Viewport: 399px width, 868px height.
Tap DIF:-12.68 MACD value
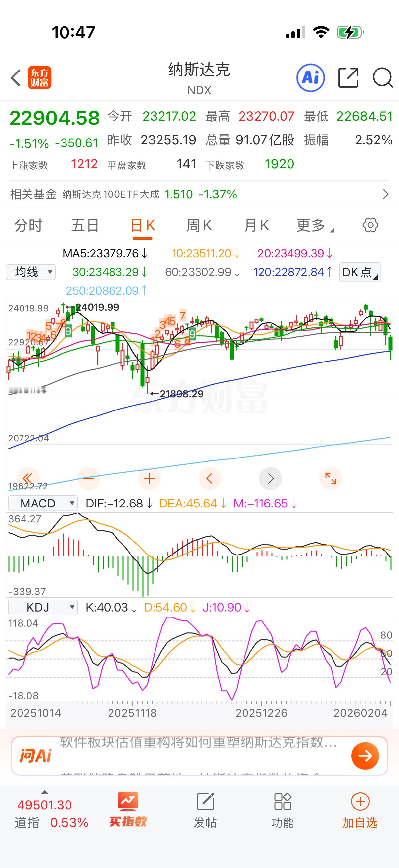(119, 504)
